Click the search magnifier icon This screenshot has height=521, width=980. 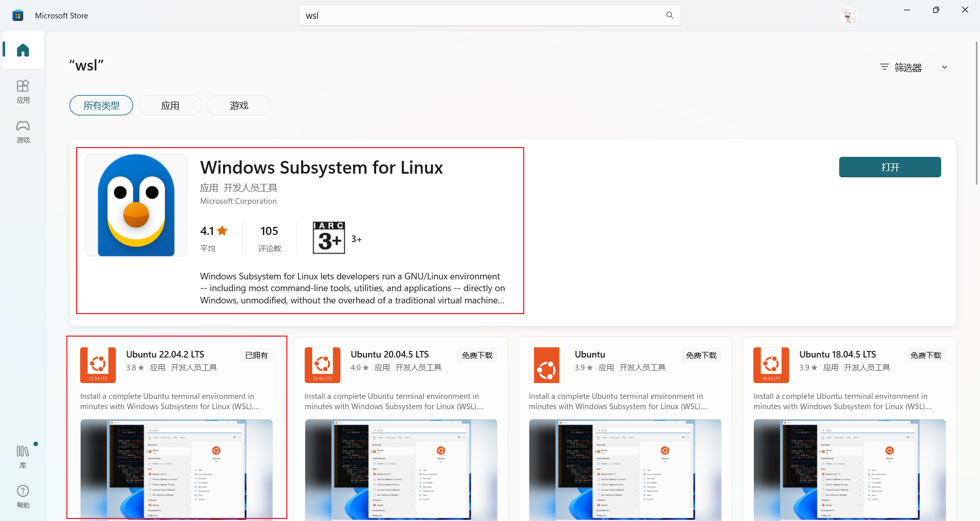pyautogui.click(x=670, y=15)
